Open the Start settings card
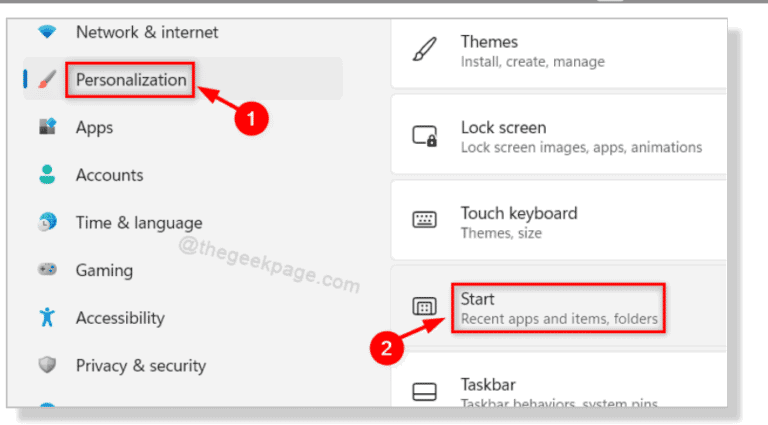This screenshot has width=768, height=425. pyautogui.click(x=559, y=306)
